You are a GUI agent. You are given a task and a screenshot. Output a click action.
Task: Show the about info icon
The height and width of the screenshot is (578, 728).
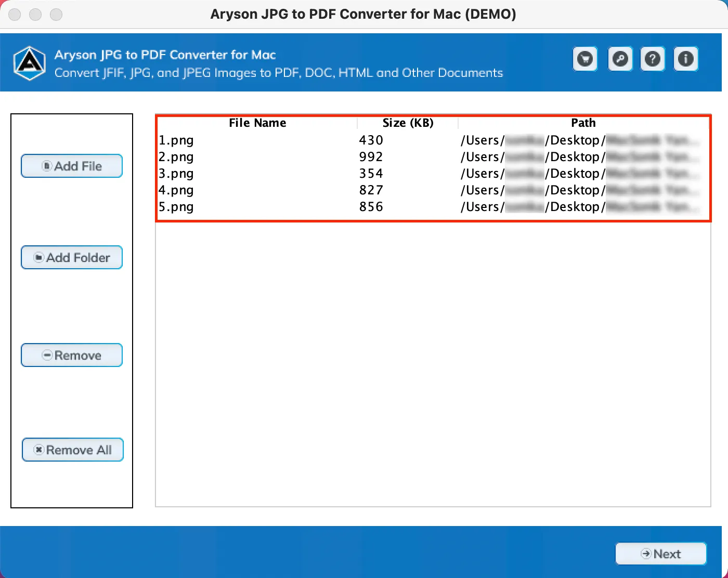coord(686,59)
